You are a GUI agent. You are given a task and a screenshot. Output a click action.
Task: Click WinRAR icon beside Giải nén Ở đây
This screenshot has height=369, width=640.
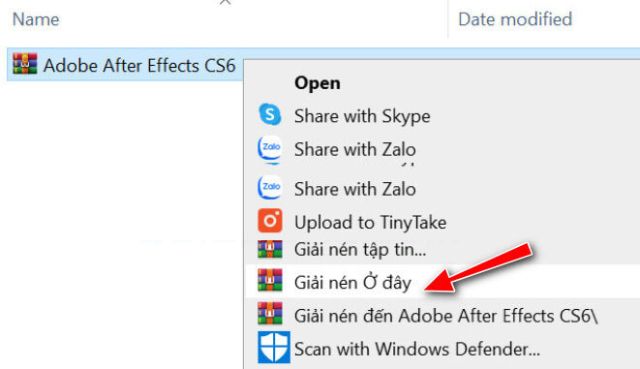click(270, 280)
